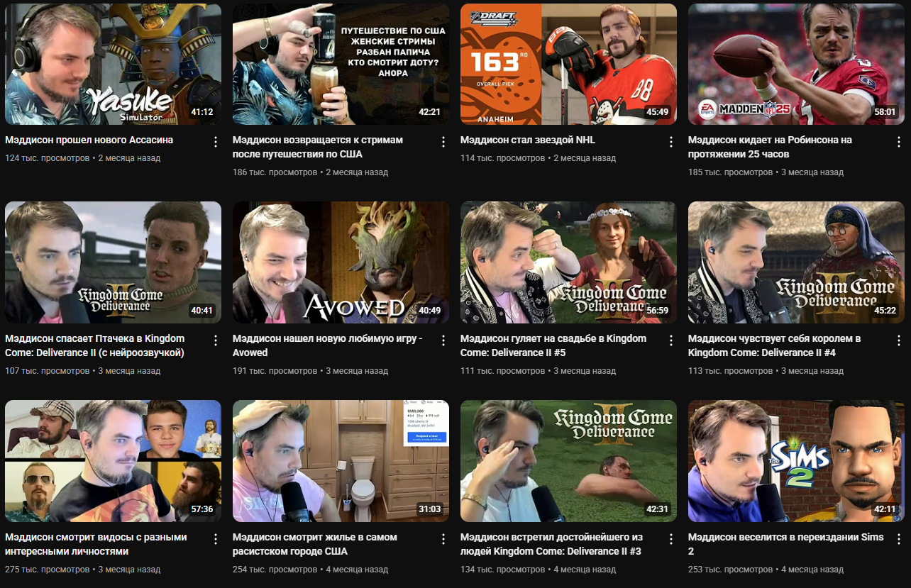Open three-dot menu for 'Мэддисон кидает на Робинсона'
This screenshot has width=911, height=588.
point(899,142)
